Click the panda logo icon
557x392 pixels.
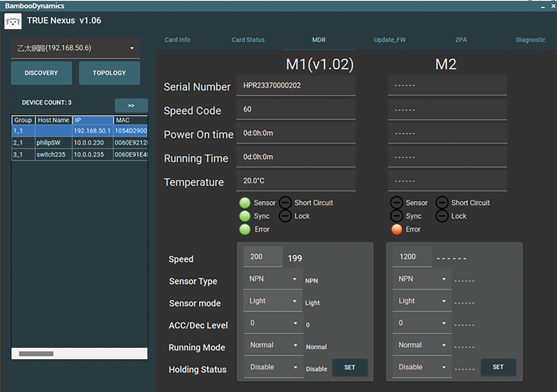13,21
